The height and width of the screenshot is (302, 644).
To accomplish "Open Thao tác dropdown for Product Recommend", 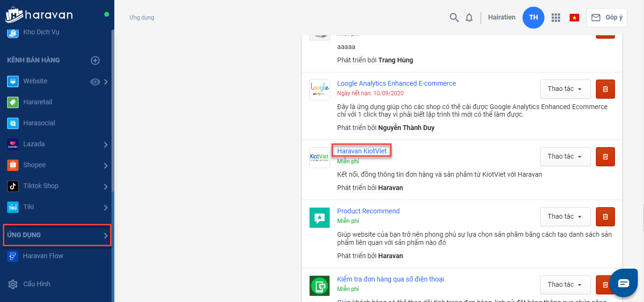I will pos(565,217).
